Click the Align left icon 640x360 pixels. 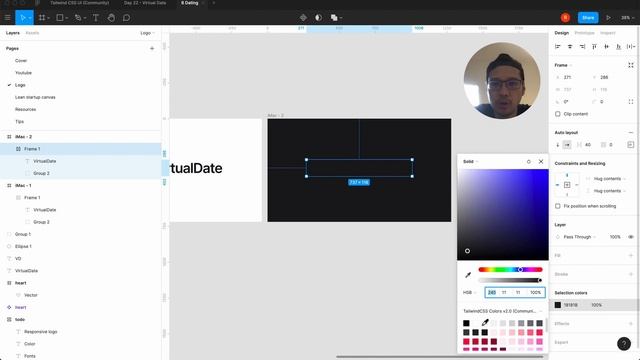558,47
